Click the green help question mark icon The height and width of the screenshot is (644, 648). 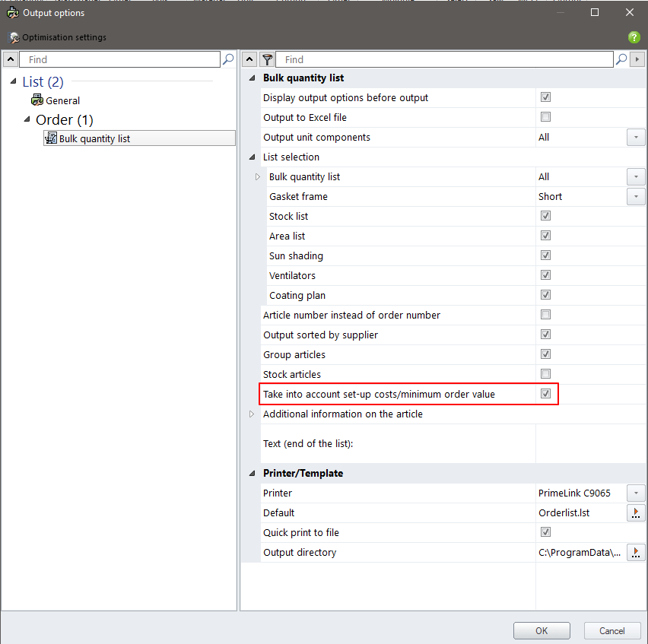634,37
